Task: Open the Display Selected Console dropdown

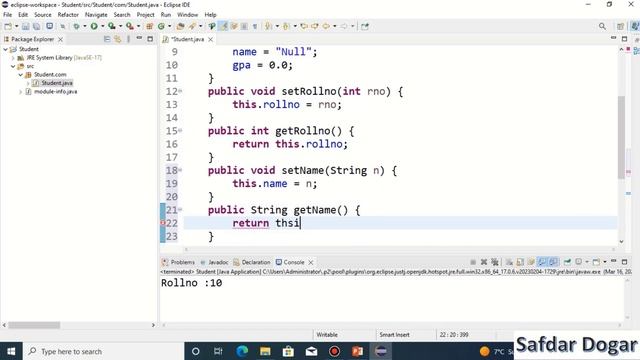Action: click(x=587, y=262)
